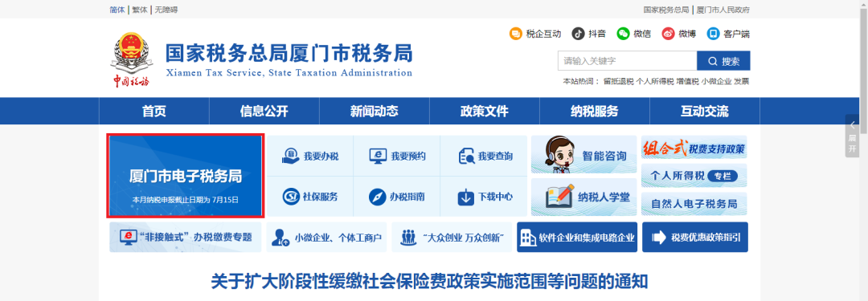Image resolution: width=868 pixels, height=301 pixels.
Task: Click the 下载中心 download icon
Action: (x=465, y=197)
